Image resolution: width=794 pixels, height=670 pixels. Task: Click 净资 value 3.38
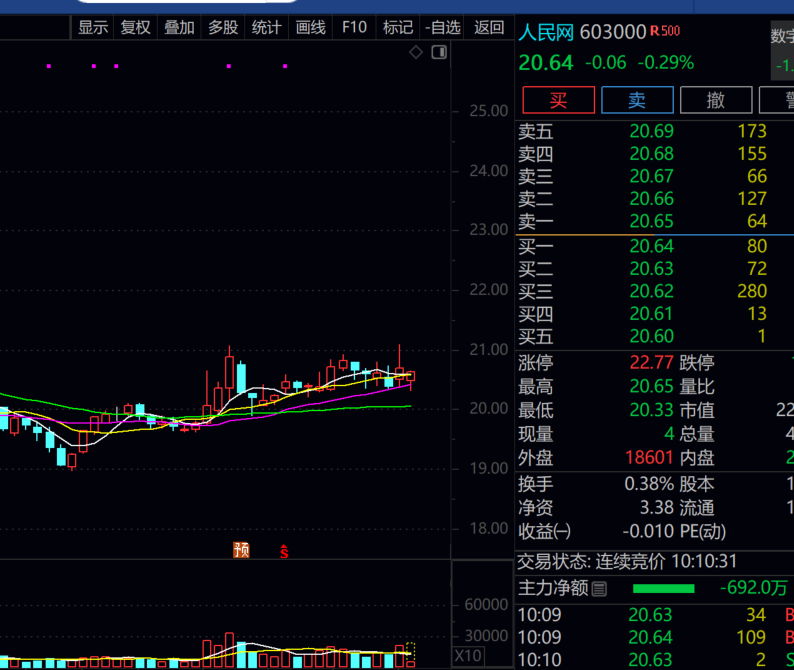[x=657, y=507]
